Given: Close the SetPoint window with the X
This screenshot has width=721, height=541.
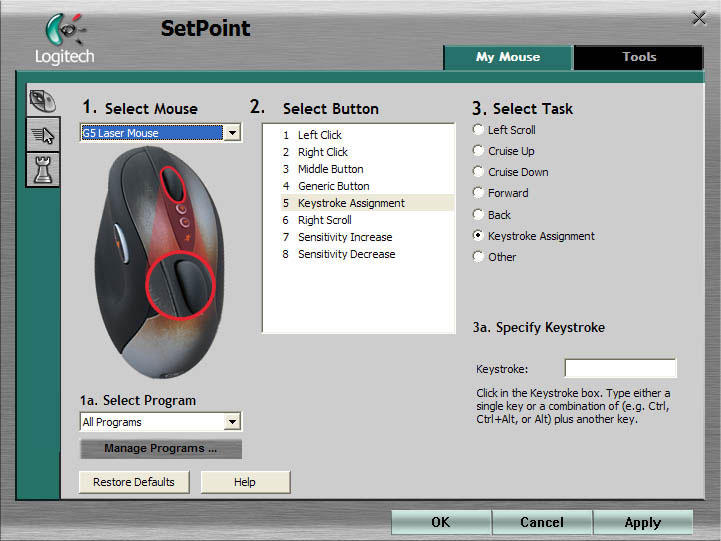Looking at the screenshot, I should [x=699, y=18].
